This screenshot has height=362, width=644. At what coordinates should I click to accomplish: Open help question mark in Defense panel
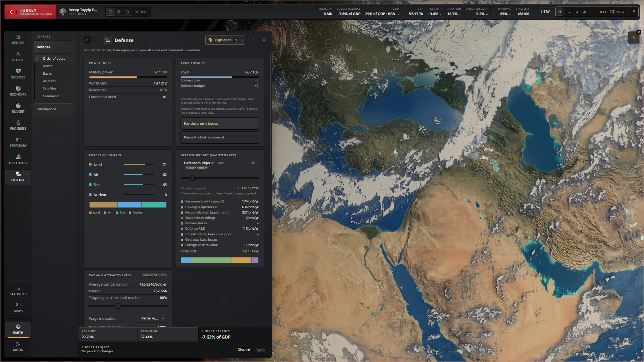coord(253,40)
